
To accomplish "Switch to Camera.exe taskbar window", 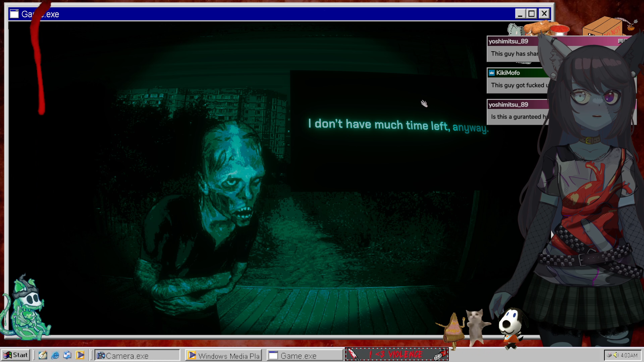I will [137, 356].
